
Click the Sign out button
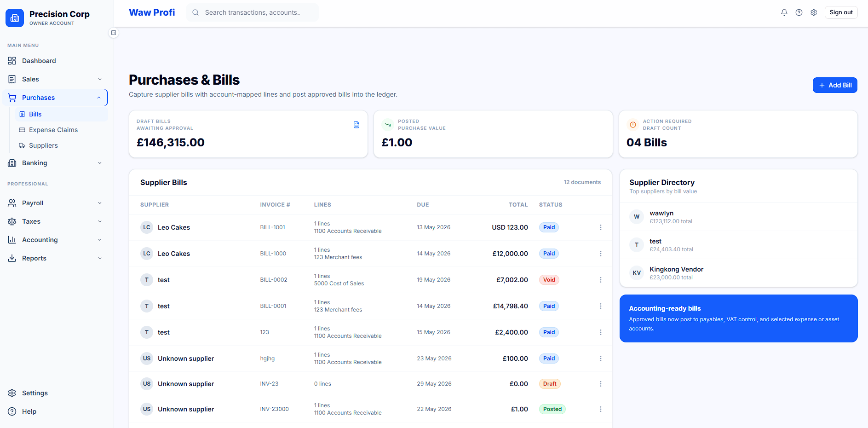point(841,12)
